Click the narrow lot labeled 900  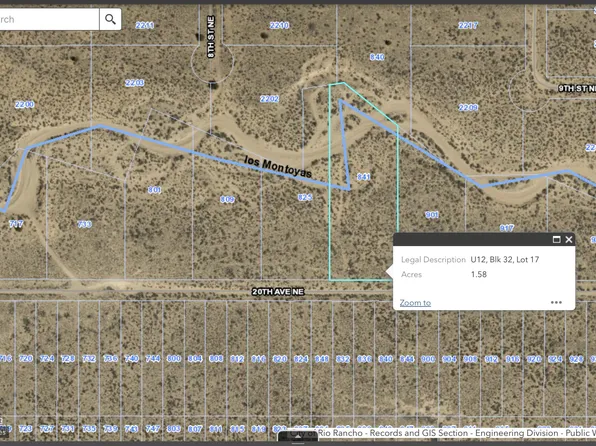pyautogui.click(x=428, y=359)
